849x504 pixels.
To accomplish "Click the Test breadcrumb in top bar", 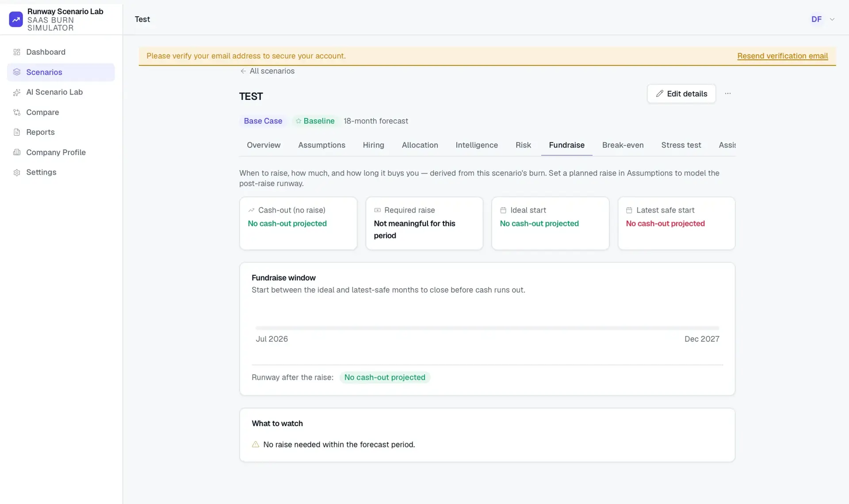I will (142, 19).
